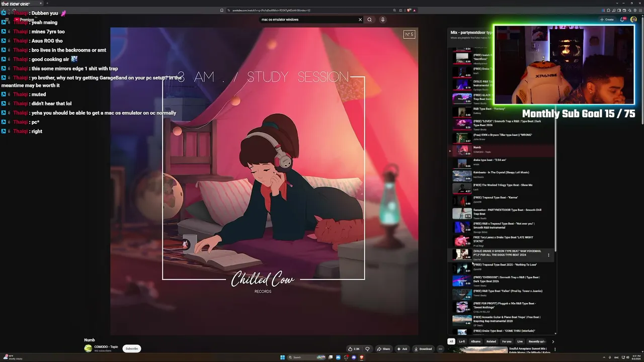Viewport: 644px width, 362px height.
Task: Open the YouTube Create menu
Action: (x=607, y=20)
